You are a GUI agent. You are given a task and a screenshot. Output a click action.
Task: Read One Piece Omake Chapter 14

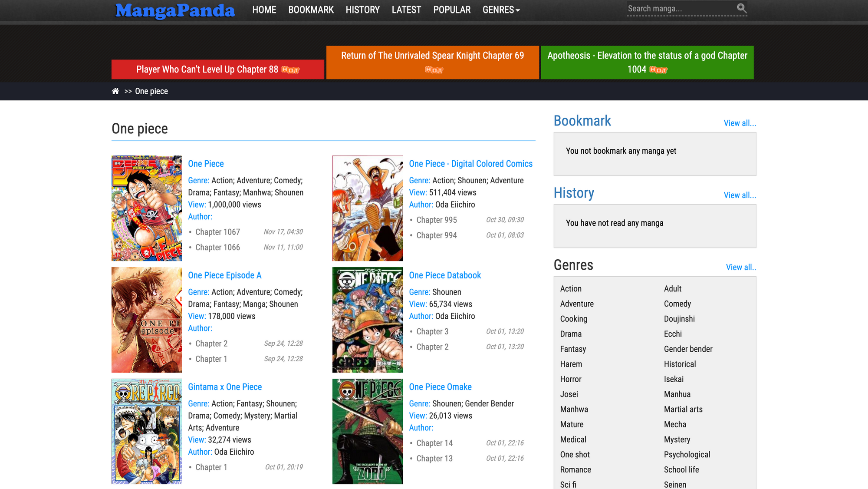pyautogui.click(x=434, y=443)
